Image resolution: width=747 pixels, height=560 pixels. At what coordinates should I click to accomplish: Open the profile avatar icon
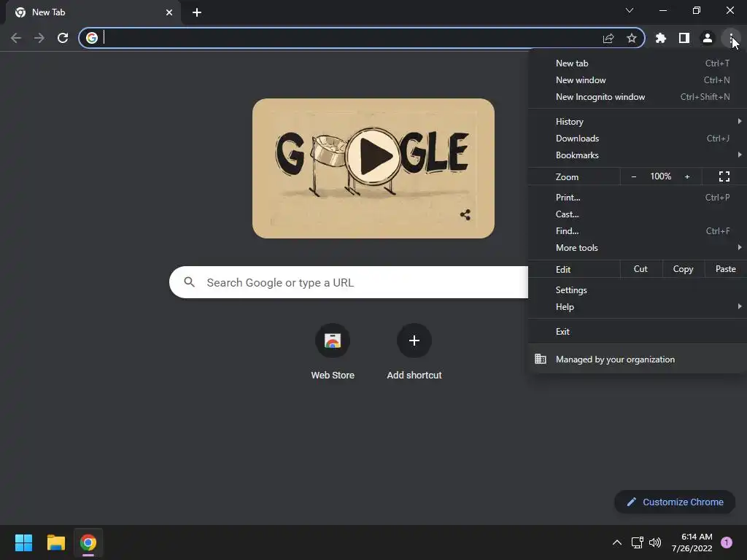(708, 38)
